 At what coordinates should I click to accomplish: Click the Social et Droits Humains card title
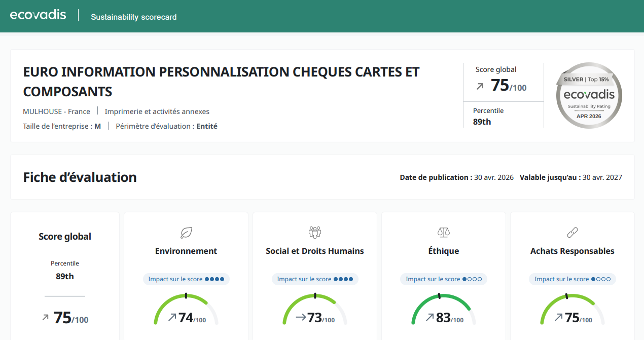click(x=315, y=251)
